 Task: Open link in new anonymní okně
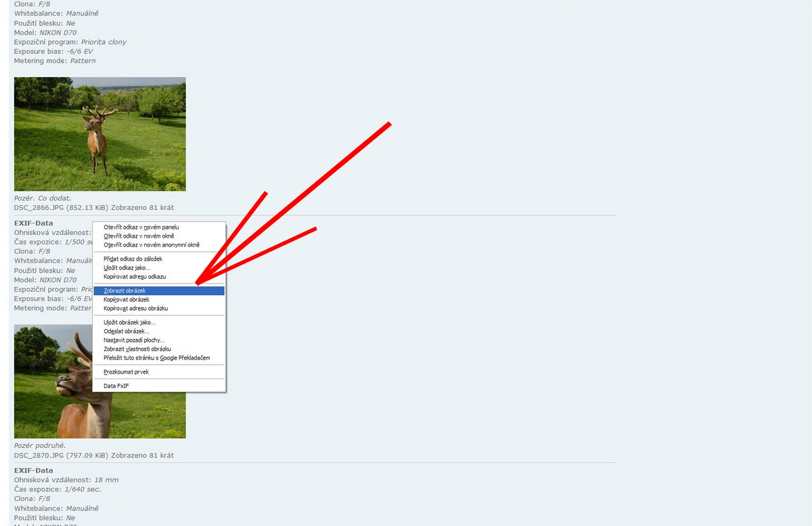(x=151, y=245)
